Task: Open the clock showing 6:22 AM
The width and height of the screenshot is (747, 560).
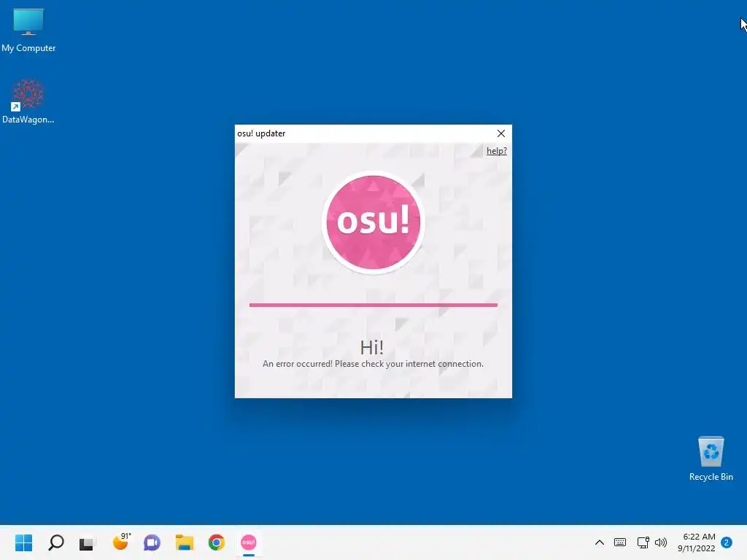Action: tap(697, 542)
